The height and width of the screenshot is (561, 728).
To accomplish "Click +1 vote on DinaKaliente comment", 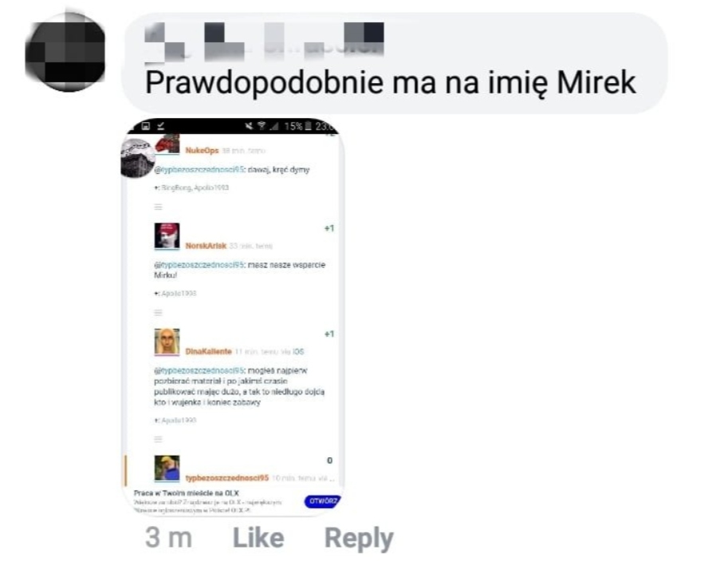I will click(329, 334).
